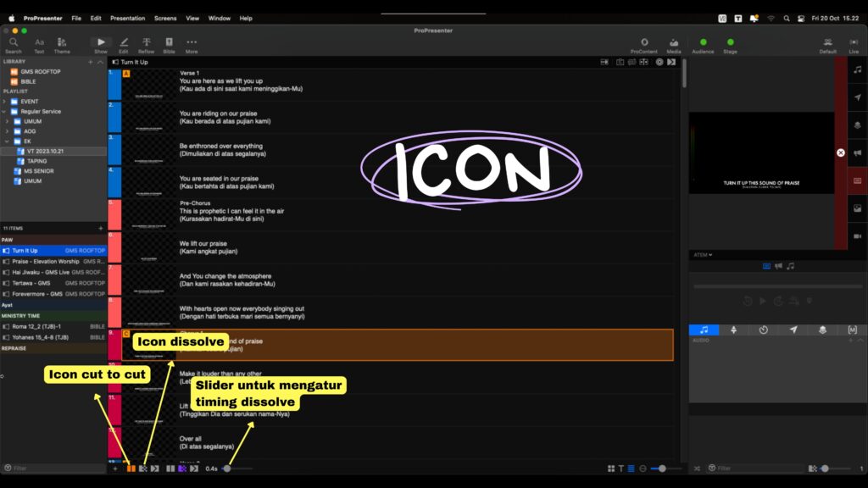Open the Timers tab with clock icon

click(x=764, y=330)
